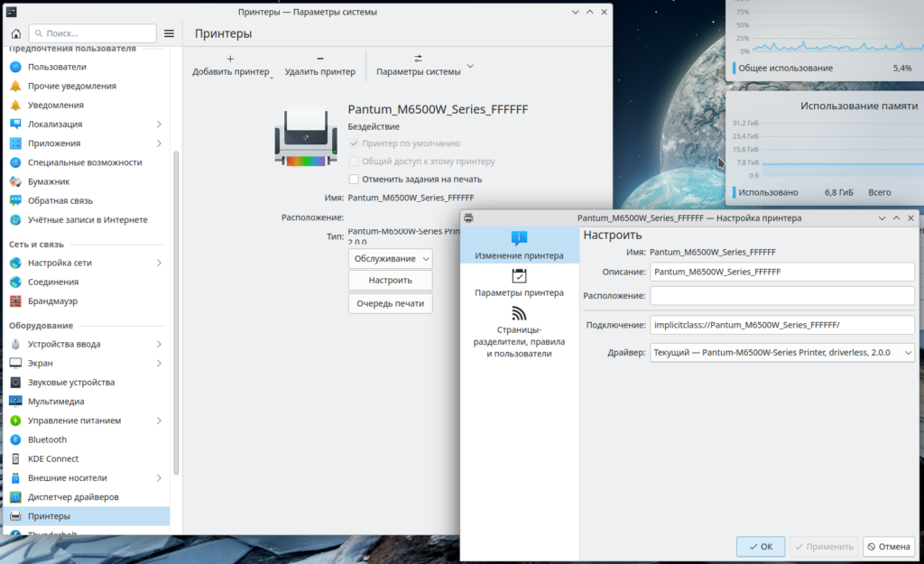The image size is (924, 564).
Task: Click the Очередь печати button
Action: coord(390,303)
